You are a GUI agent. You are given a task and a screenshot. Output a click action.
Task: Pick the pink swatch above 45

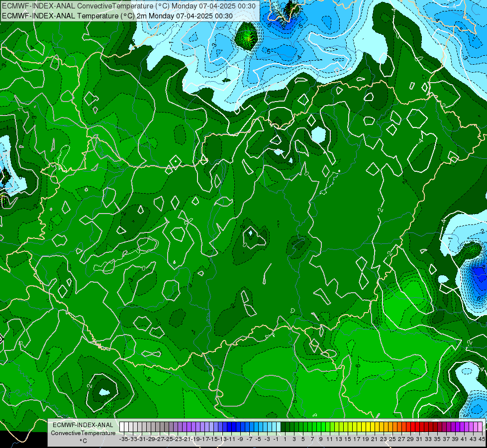coord(480,427)
